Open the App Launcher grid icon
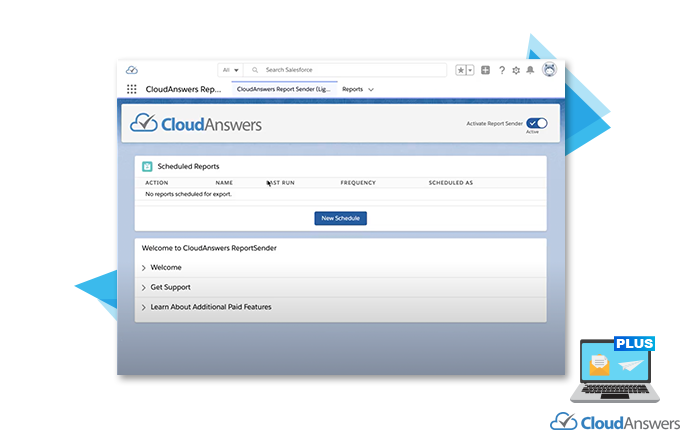The image size is (685, 436). [x=131, y=89]
